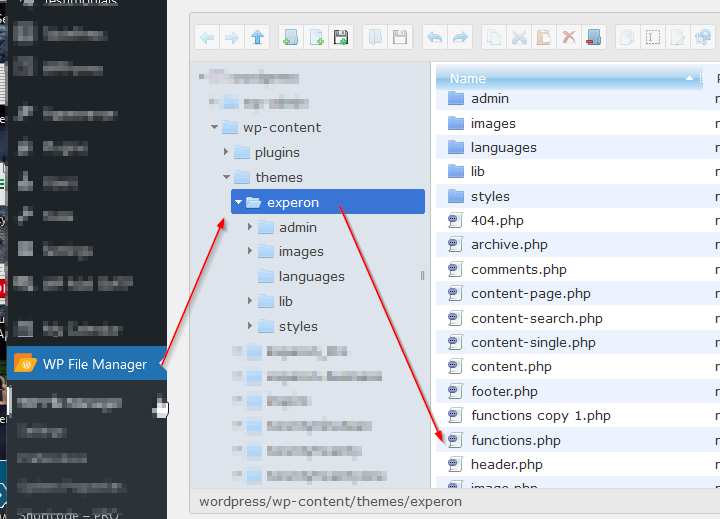Open WP File Manager sidebar menu
The image size is (720, 519).
[x=87, y=363]
